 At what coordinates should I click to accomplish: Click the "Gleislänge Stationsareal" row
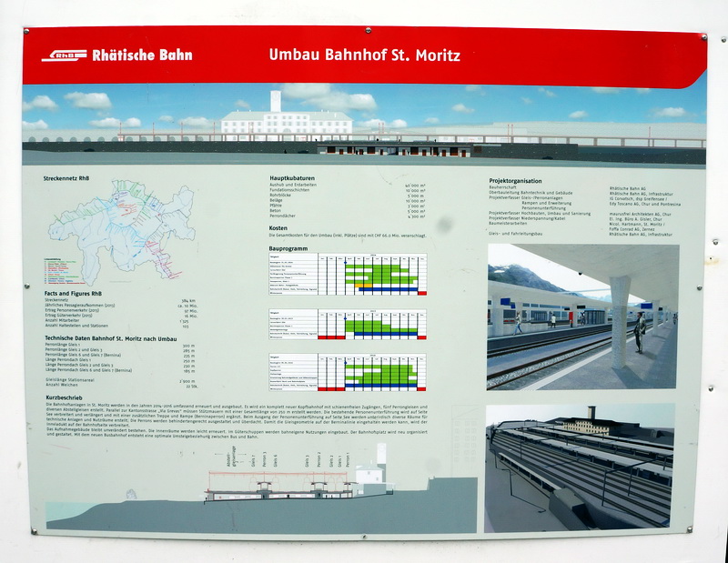click(121, 380)
